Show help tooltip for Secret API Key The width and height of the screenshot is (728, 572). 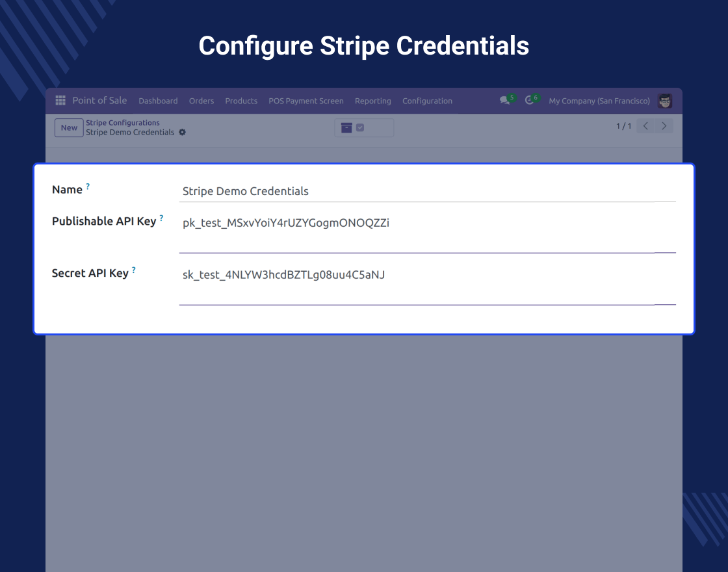pyautogui.click(x=134, y=270)
